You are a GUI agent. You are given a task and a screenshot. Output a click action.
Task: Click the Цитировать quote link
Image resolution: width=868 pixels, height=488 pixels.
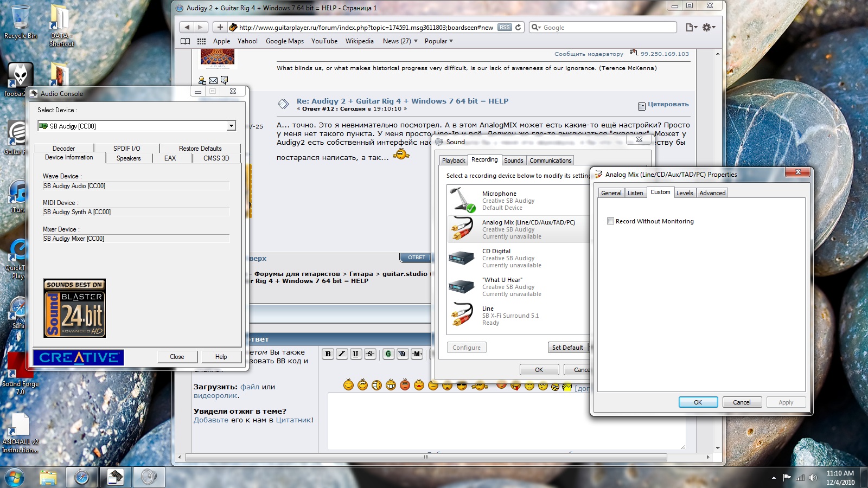coord(668,104)
